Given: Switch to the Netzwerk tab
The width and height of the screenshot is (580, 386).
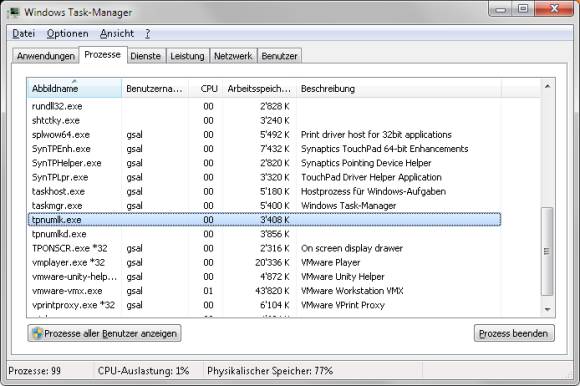Looking at the screenshot, I should (233, 56).
